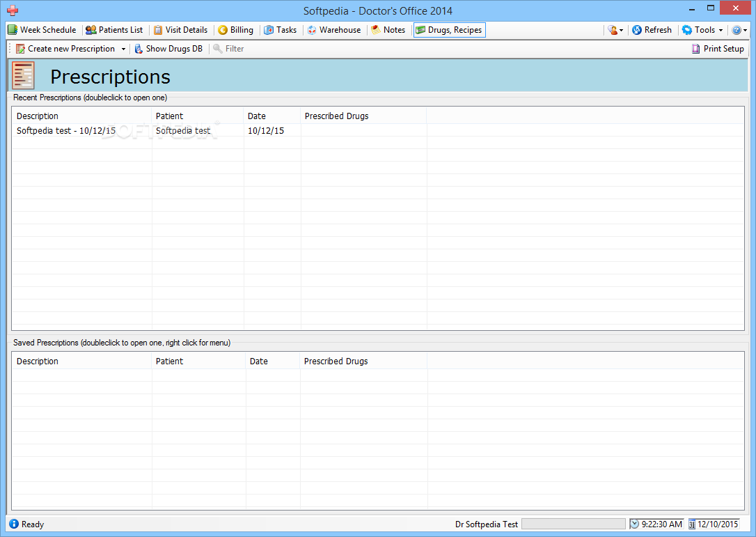Screen dimensions: 756x537
Task: Click the Warehouse pills icon
Action: 312,30
